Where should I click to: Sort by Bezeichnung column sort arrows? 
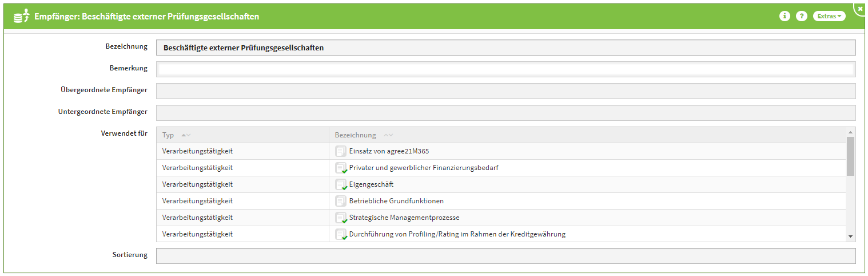pyautogui.click(x=388, y=135)
